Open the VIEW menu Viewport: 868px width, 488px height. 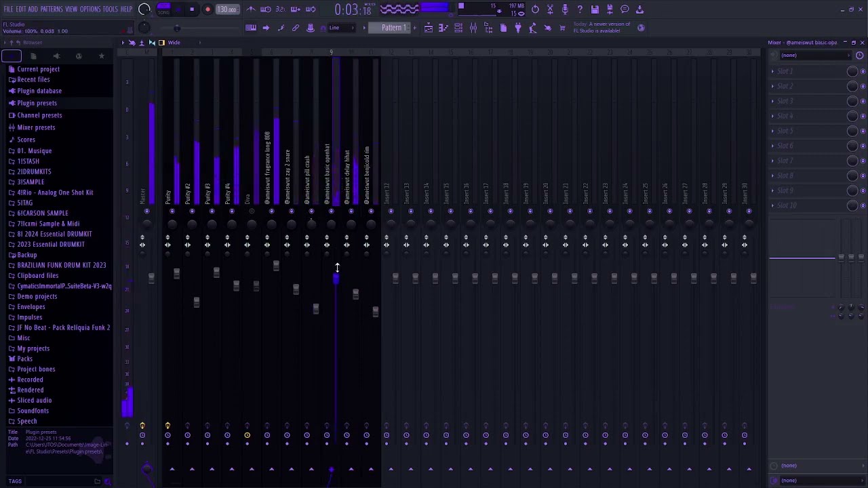71,9
